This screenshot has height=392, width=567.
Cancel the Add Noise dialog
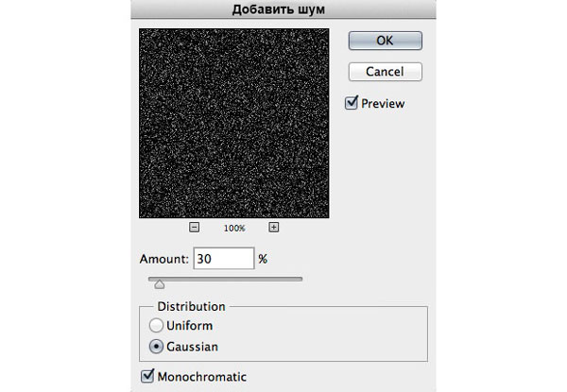coord(386,72)
